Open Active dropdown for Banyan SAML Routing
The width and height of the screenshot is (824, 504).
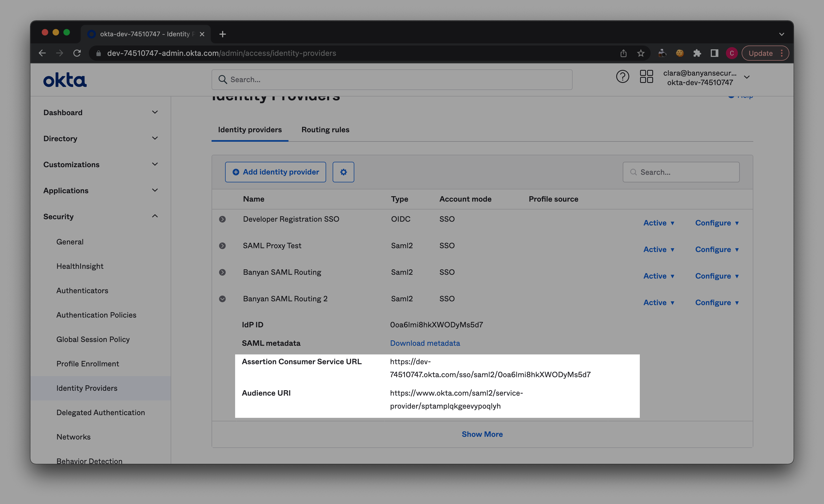658,276
